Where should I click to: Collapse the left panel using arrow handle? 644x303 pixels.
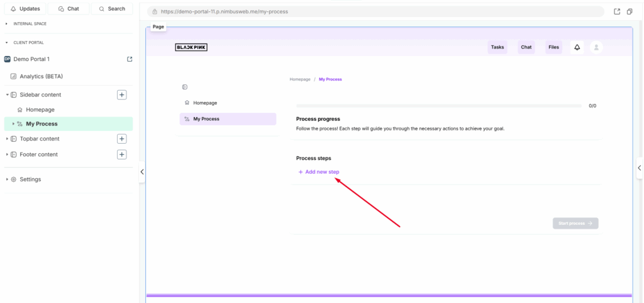click(142, 172)
